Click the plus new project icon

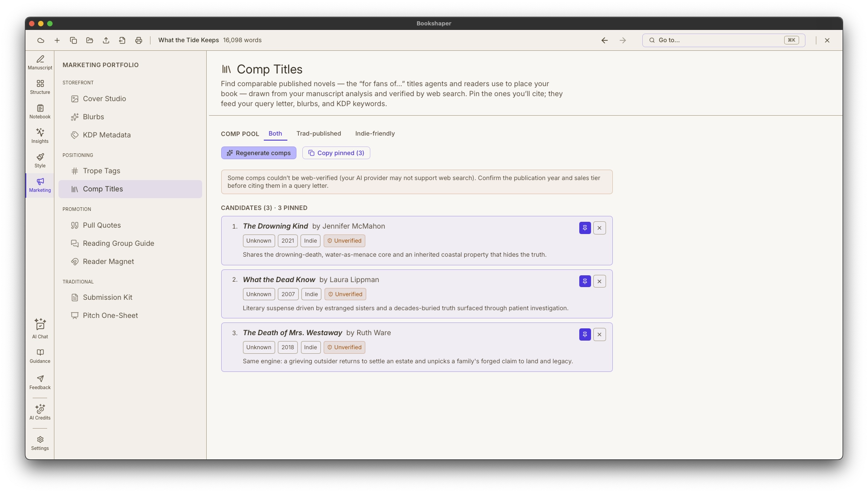(x=57, y=40)
